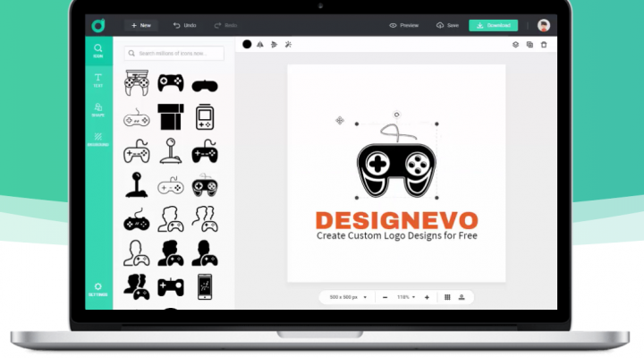Open Settings at sidebar bottom
The height and width of the screenshot is (358, 644).
pos(98,289)
